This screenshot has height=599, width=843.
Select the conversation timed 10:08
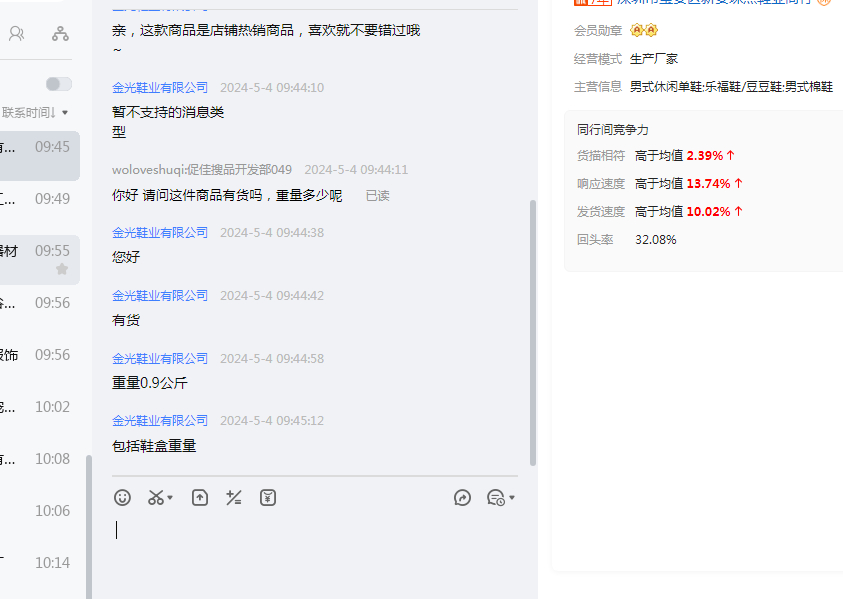click(40, 468)
